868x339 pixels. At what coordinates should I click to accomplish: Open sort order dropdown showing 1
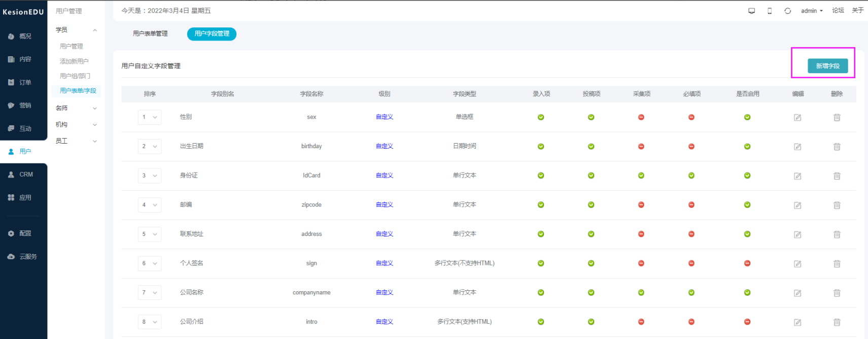pos(150,117)
